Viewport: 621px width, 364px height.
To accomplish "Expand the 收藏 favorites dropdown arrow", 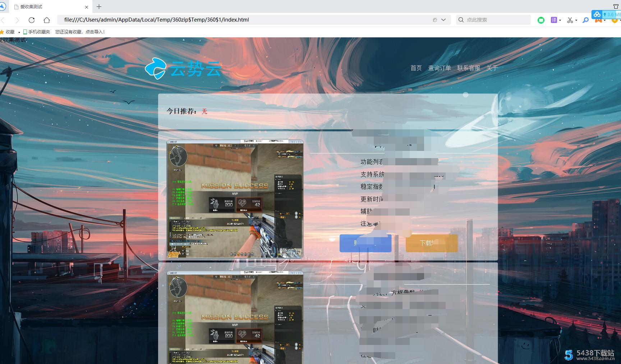I will (x=19, y=32).
